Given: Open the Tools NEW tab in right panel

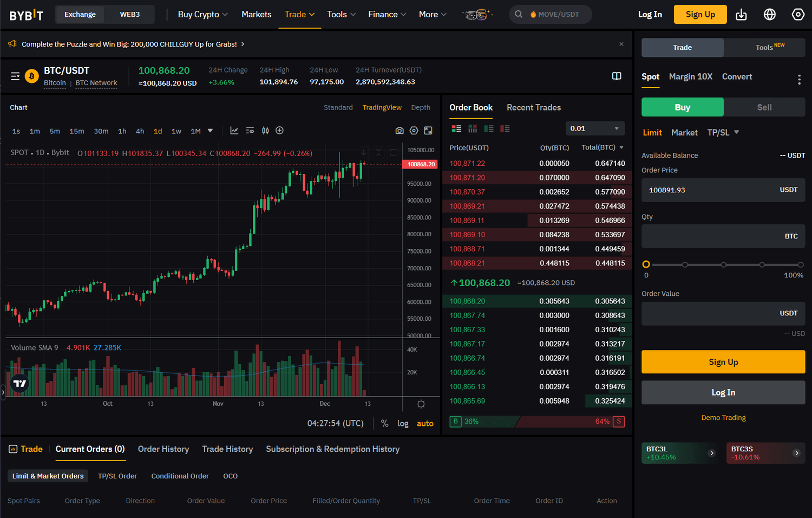Looking at the screenshot, I should pyautogui.click(x=764, y=48).
